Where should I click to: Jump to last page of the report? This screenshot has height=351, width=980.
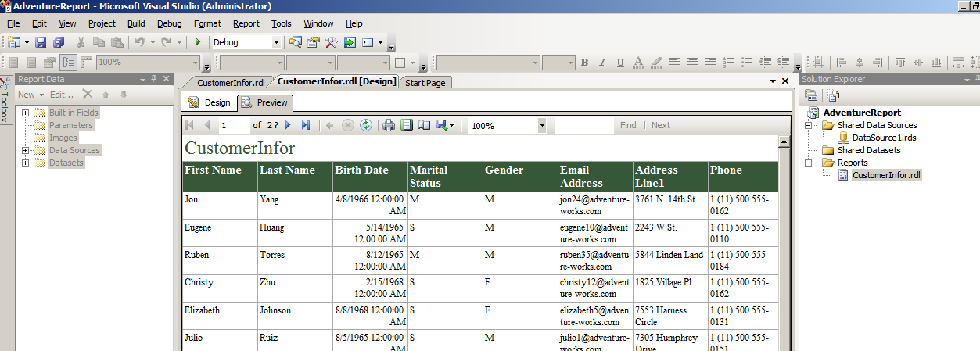tap(306, 125)
